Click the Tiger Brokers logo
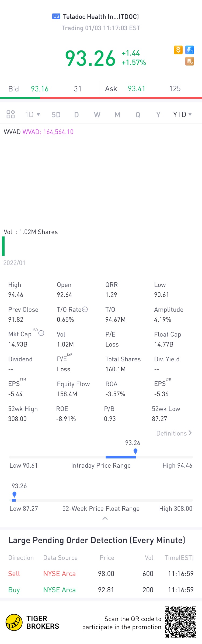This screenshot has height=644, width=202. point(14,622)
